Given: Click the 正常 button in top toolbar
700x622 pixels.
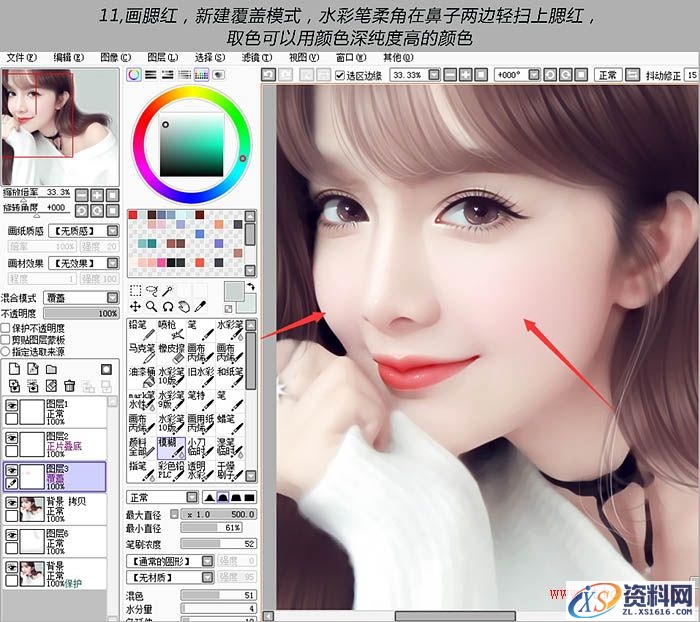Looking at the screenshot, I should pyautogui.click(x=607, y=75).
